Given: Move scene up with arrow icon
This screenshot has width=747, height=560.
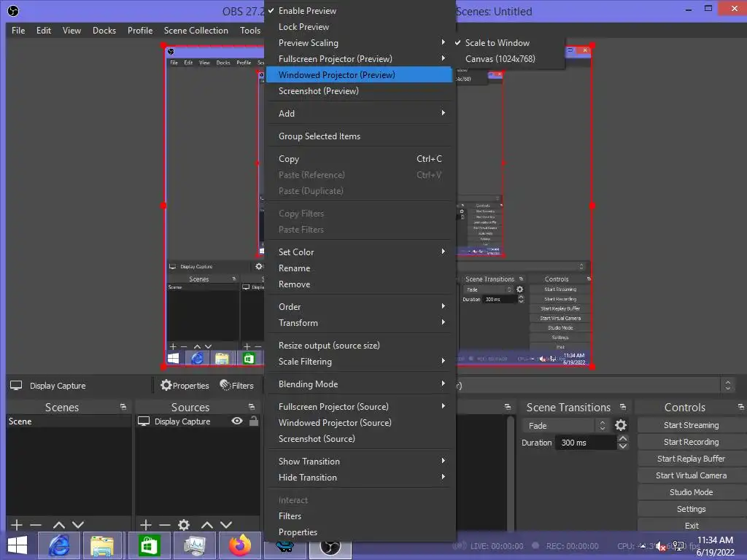Looking at the screenshot, I should pyautogui.click(x=58, y=525).
